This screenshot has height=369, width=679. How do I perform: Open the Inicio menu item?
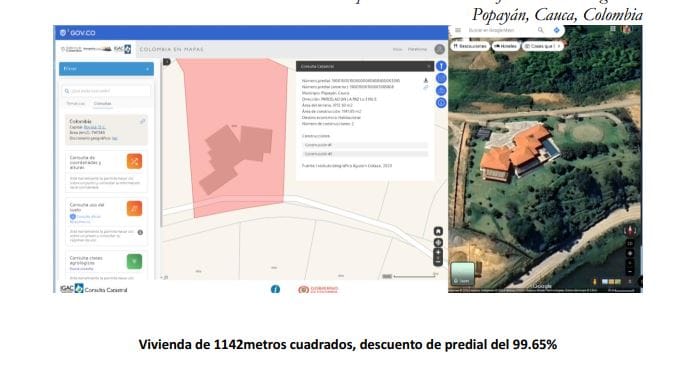point(398,49)
